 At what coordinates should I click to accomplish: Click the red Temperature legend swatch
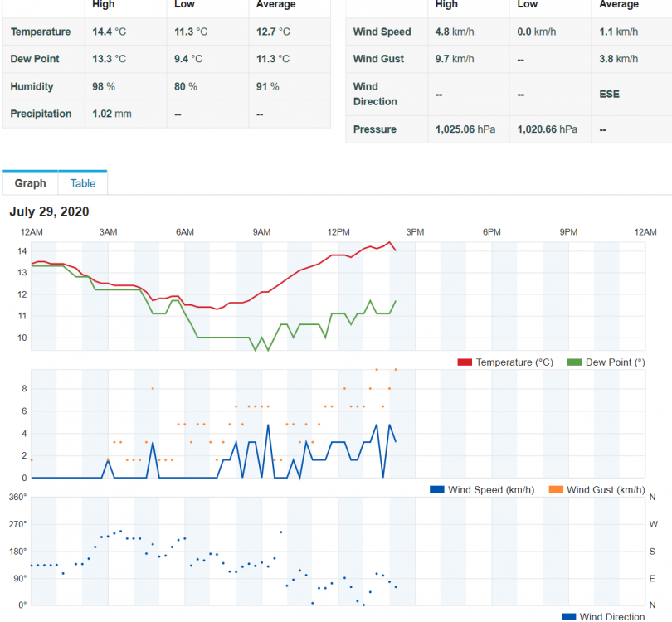tap(465, 362)
